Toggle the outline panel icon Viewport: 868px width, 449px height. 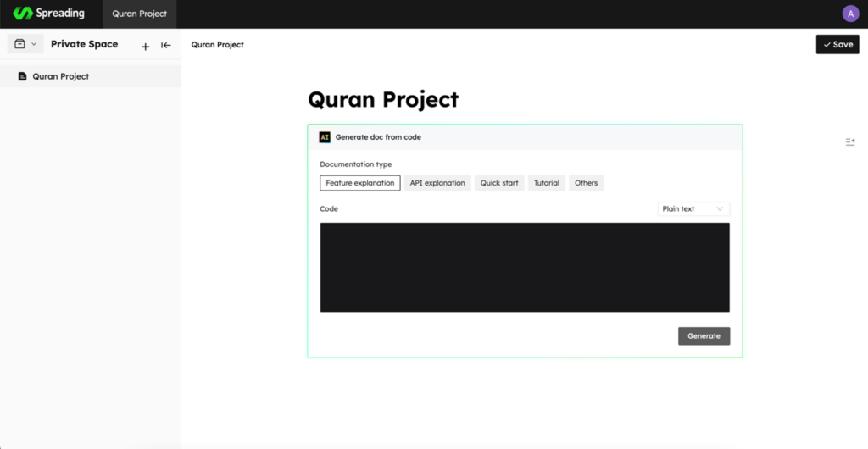pos(850,142)
